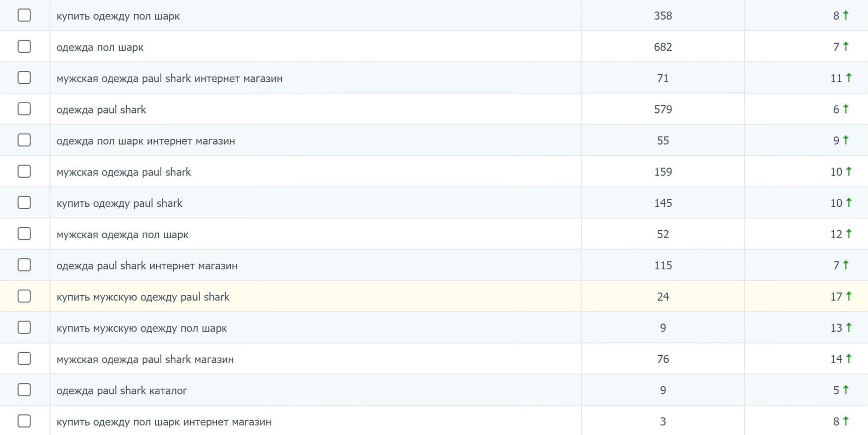This screenshot has width=868, height=435.
Task: Click the green up arrow beside position 13
Action: click(849, 327)
